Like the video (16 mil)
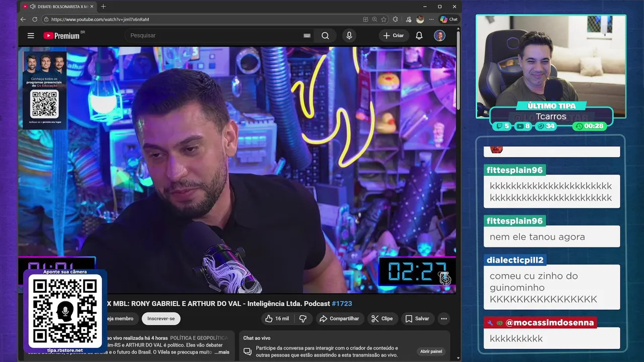This screenshot has width=644, height=362. click(277, 318)
